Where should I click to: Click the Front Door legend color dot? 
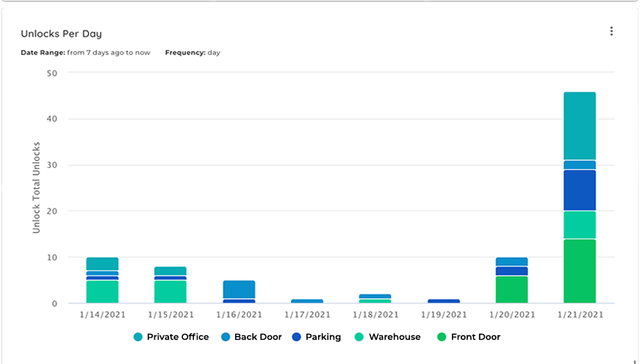[x=442, y=337]
